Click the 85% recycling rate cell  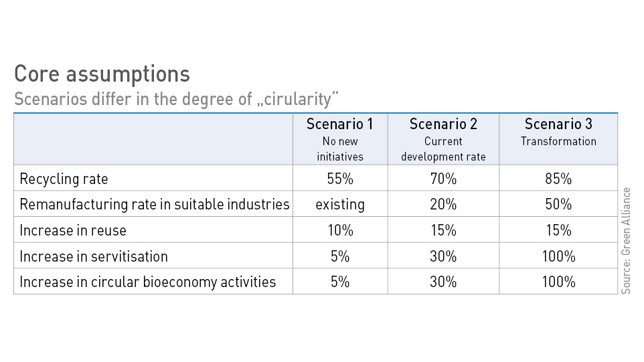tap(558, 179)
